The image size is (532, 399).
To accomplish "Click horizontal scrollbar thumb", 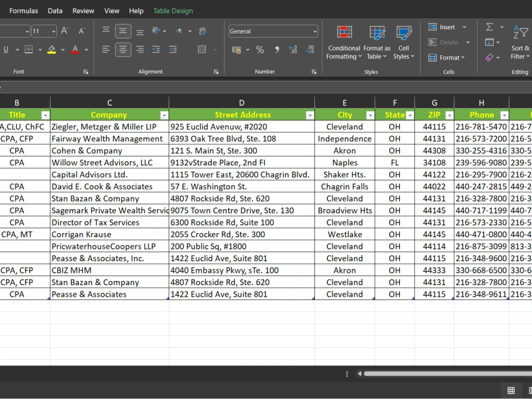I will tap(448, 374).
